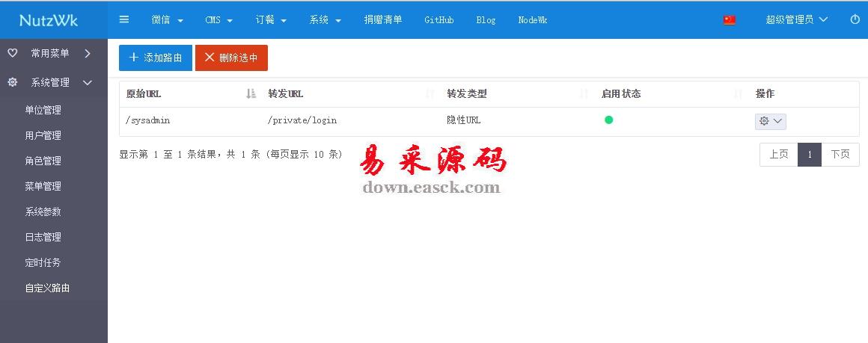Click the 添加路由 button

point(156,58)
